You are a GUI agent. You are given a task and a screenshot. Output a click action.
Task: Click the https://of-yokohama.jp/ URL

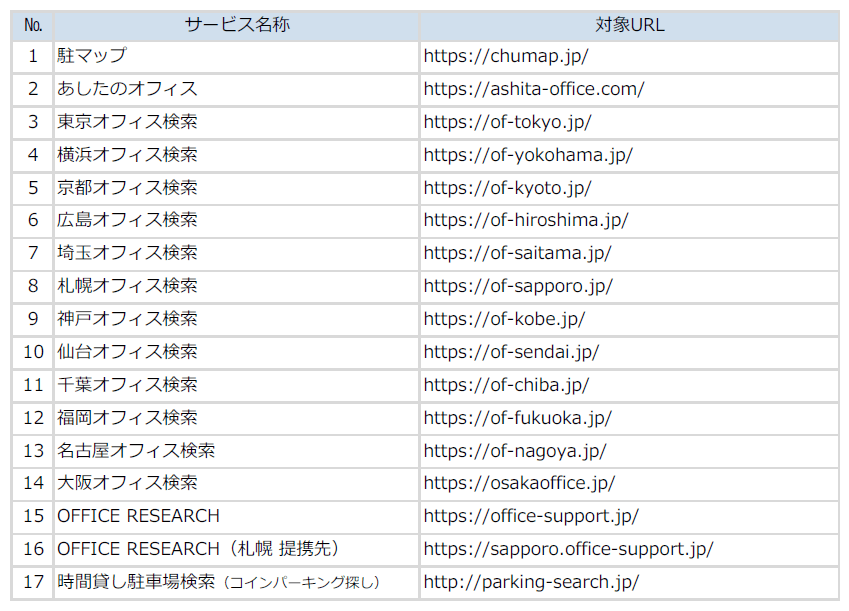pyautogui.click(x=528, y=155)
